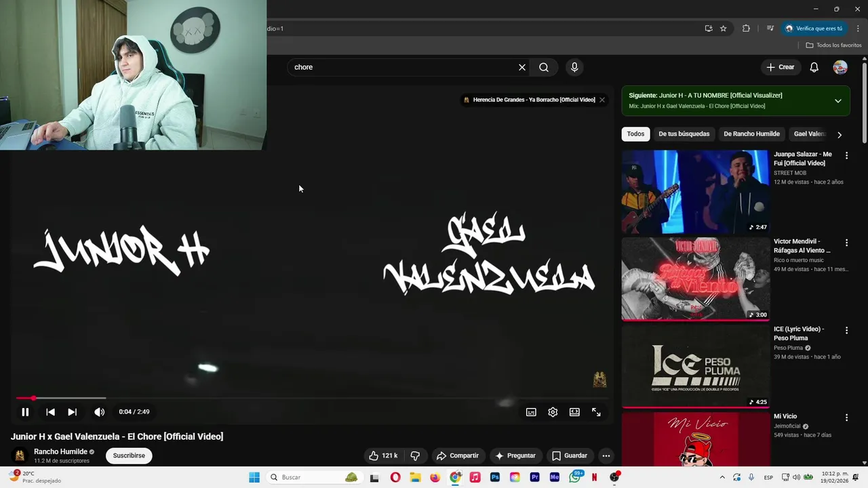Image resolution: width=868 pixels, height=488 pixels.
Task: Open Premiere Pro from the taskbar
Action: point(534,477)
